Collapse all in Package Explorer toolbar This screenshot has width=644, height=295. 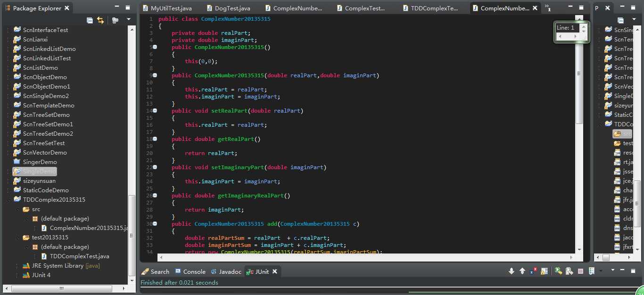point(90,20)
